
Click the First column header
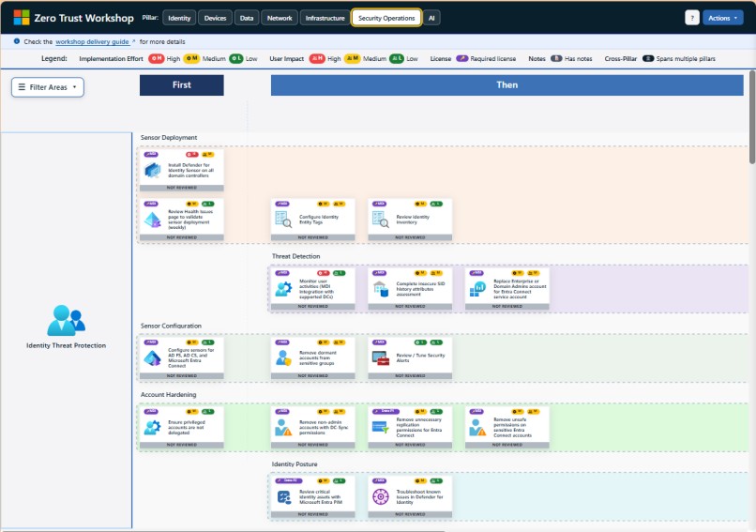pyautogui.click(x=182, y=85)
